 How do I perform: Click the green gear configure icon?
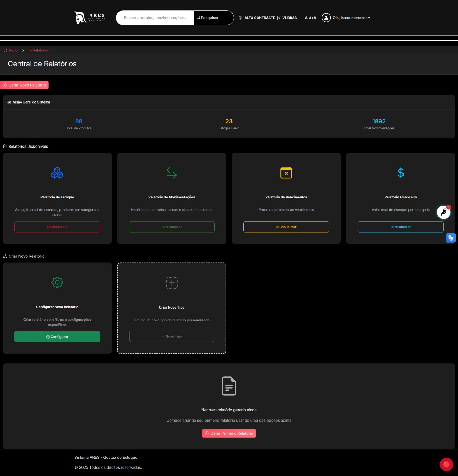click(x=57, y=282)
